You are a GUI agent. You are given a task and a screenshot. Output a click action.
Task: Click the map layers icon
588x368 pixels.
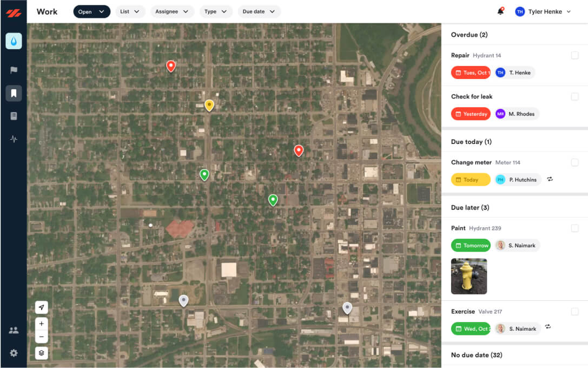coord(42,353)
